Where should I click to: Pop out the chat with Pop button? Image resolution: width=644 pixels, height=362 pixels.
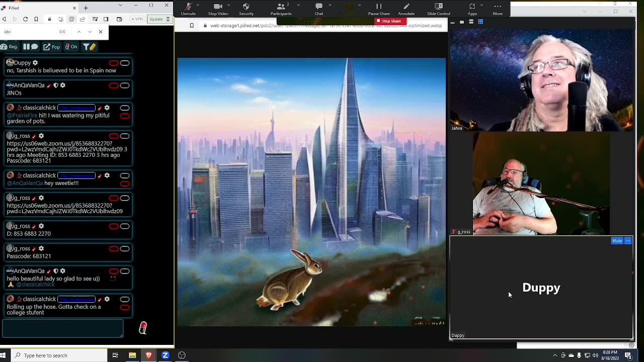pyautogui.click(x=51, y=47)
